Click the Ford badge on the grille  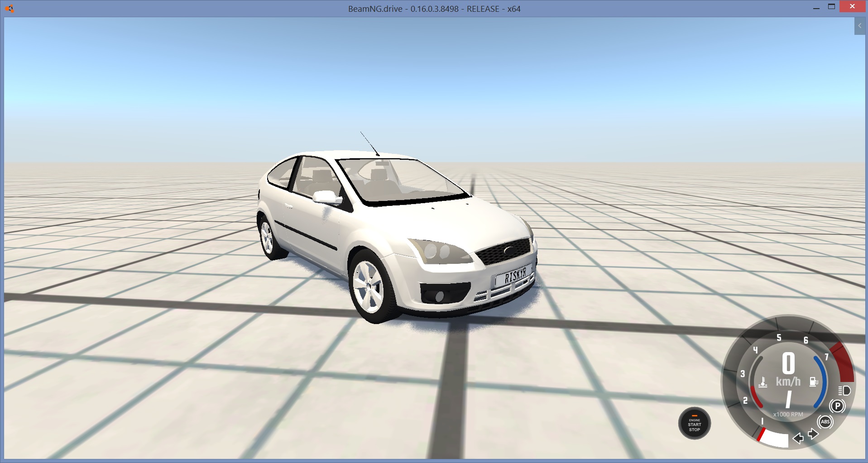click(x=509, y=250)
